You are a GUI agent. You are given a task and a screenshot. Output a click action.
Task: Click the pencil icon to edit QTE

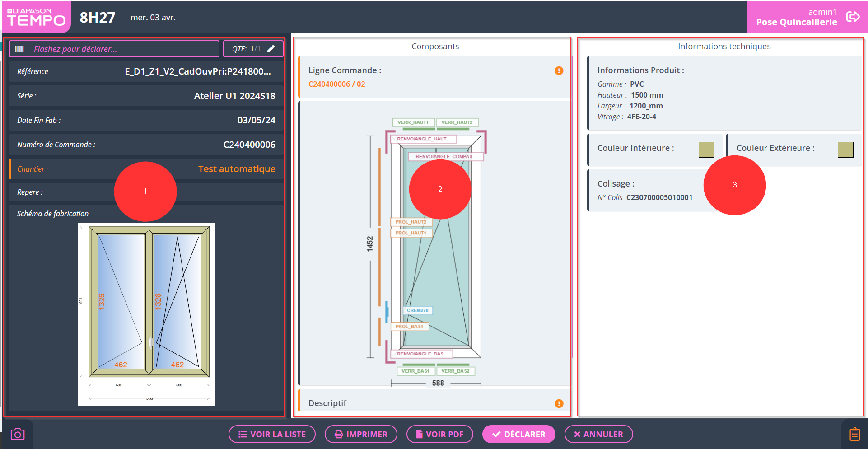[x=271, y=49]
